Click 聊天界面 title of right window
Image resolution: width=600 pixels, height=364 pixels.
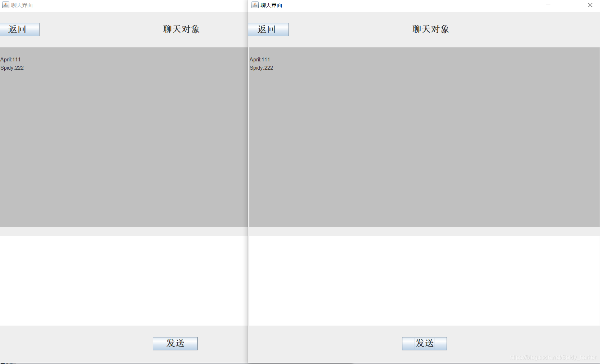[271, 5]
